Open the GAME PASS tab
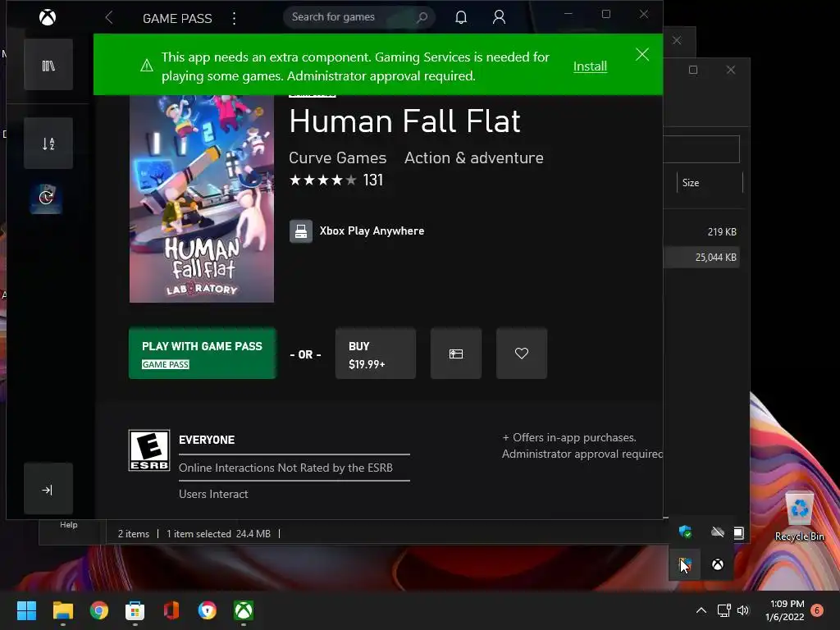Image resolution: width=840 pixels, height=630 pixels. click(x=177, y=18)
